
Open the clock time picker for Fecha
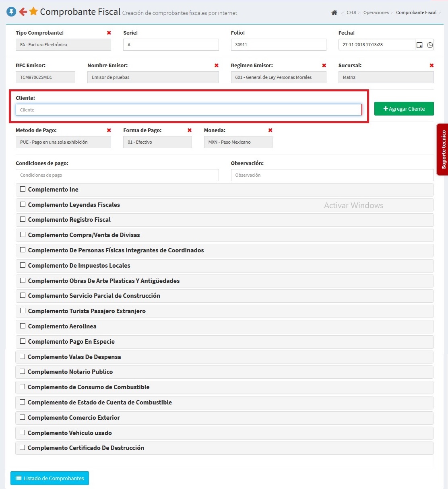coord(430,45)
